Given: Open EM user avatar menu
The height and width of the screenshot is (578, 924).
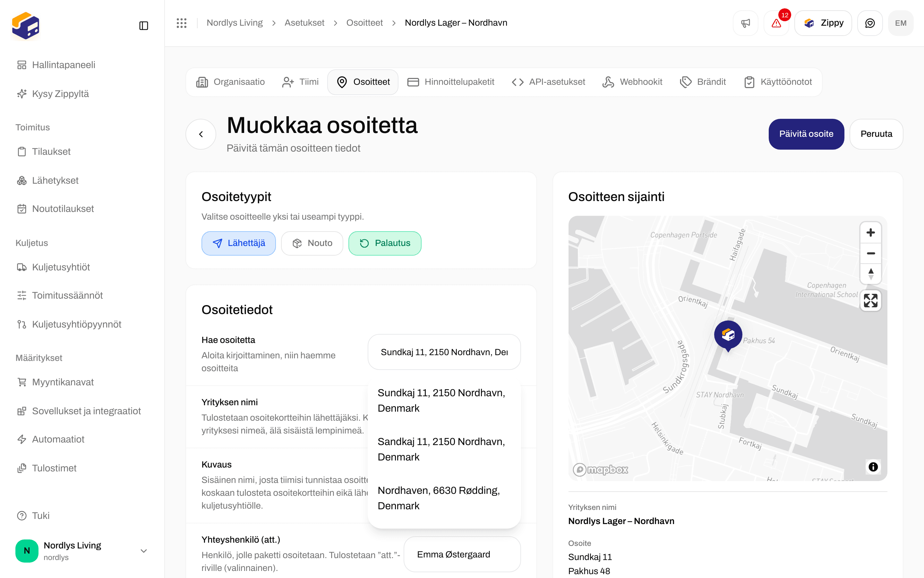Looking at the screenshot, I should pyautogui.click(x=901, y=23).
